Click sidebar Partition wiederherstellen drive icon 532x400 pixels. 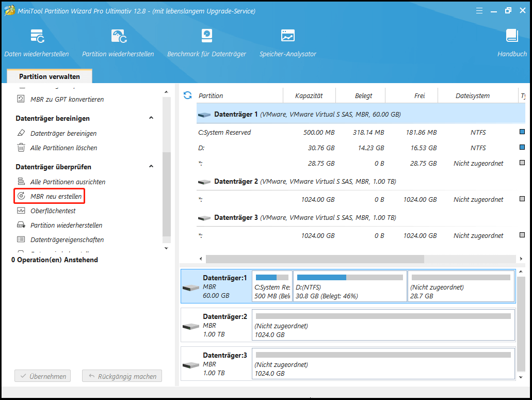click(x=21, y=225)
